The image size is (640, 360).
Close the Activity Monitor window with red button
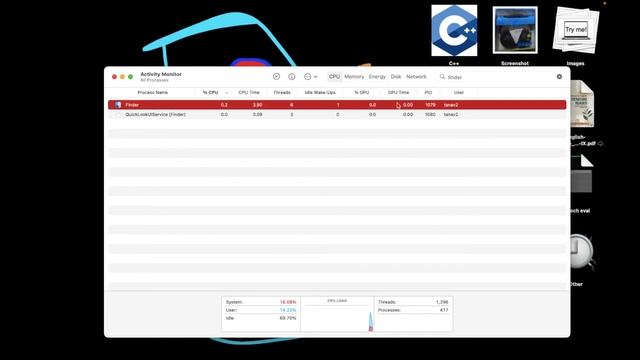pyautogui.click(x=114, y=77)
